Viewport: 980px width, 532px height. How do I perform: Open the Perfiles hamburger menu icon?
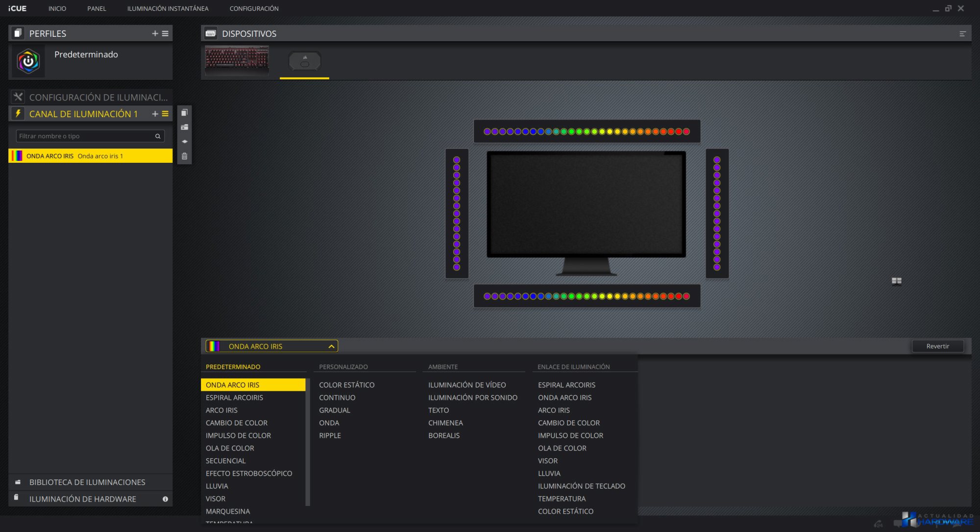165,33
